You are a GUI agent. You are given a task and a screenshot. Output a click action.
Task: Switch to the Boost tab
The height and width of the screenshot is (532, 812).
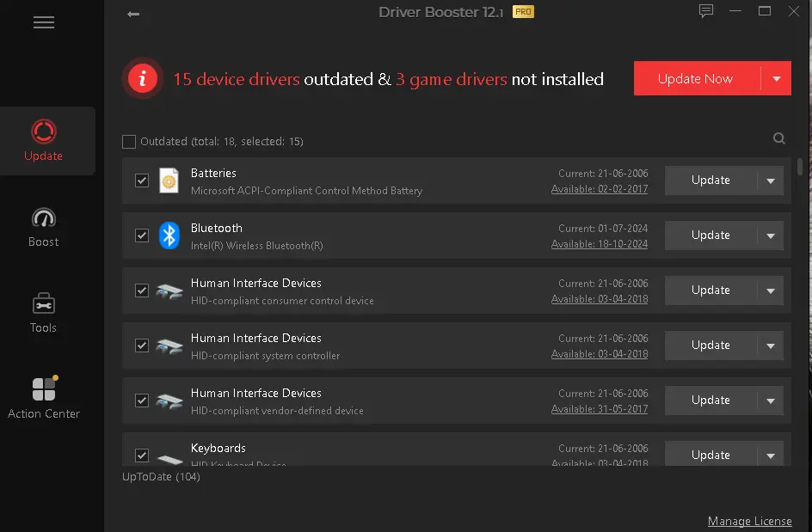44,227
